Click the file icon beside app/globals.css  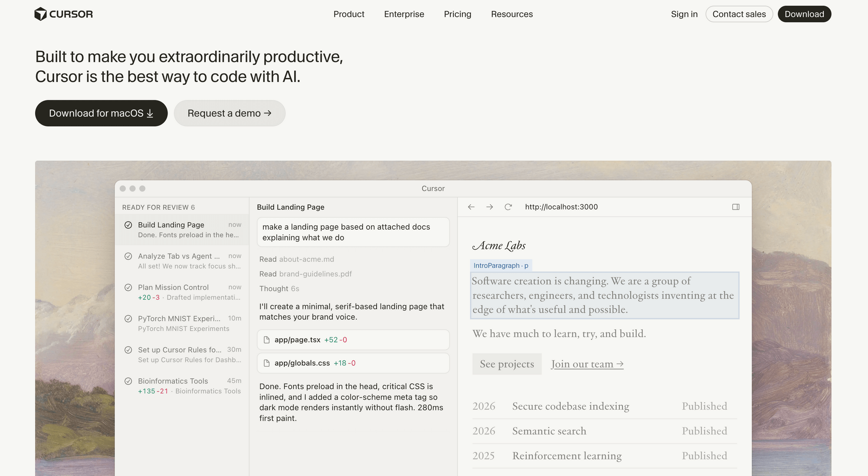[x=266, y=363]
